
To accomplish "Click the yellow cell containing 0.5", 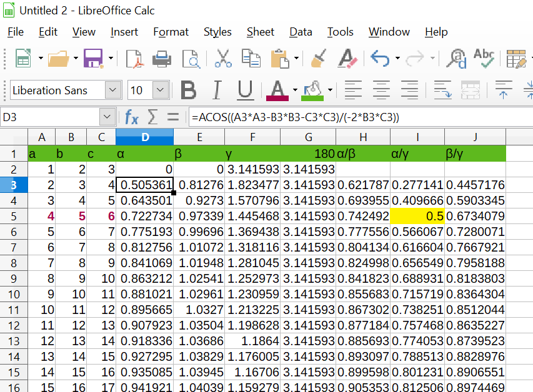I will pos(417,217).
